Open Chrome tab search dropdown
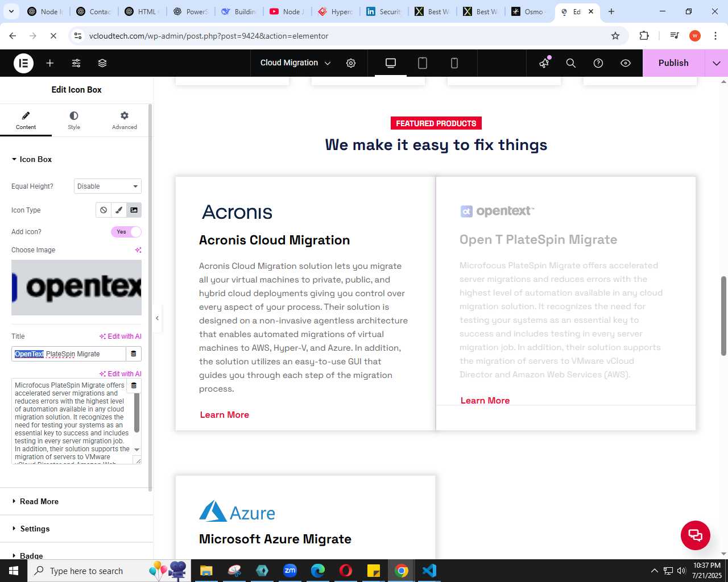The width and height of the screenshot is (728, 582). pos(11,11)
